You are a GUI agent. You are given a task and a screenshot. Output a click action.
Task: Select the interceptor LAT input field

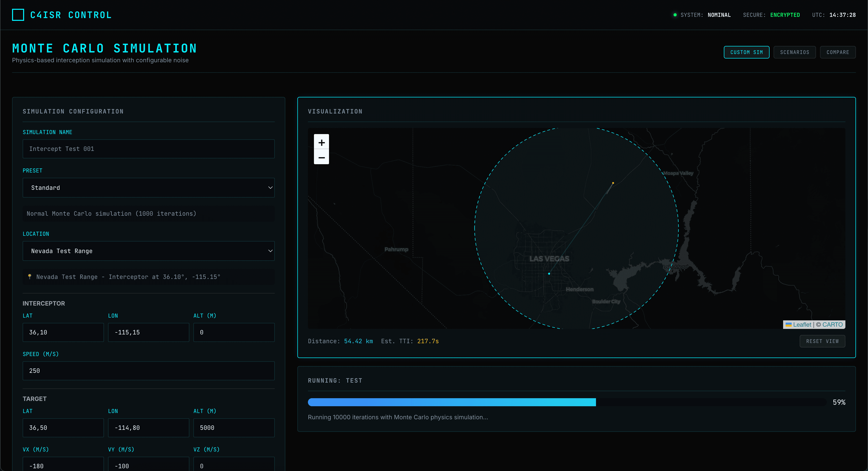63,332
